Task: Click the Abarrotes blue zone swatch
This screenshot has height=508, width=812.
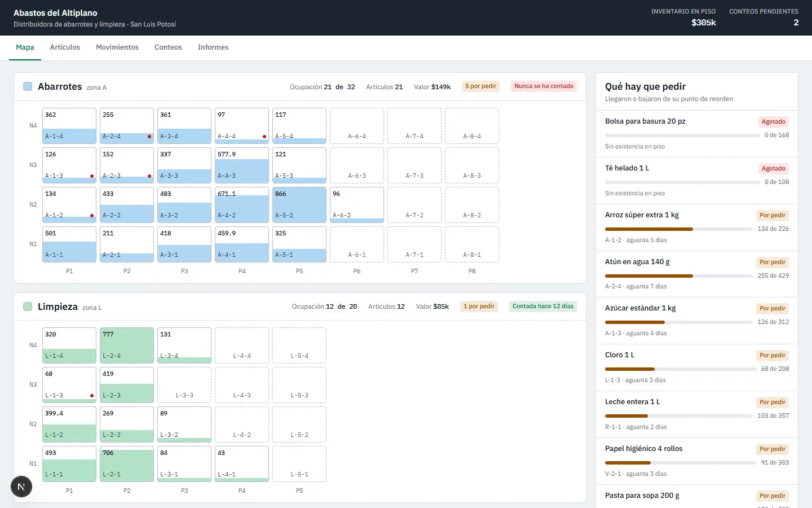Action: point(28,86)
